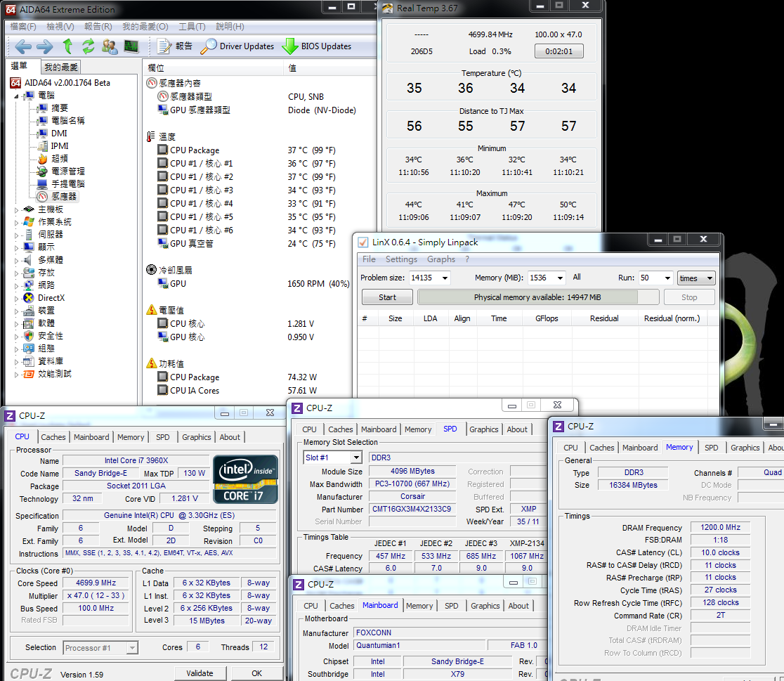
Task: Open LinX Graphs menu
Action: [441, 259]
